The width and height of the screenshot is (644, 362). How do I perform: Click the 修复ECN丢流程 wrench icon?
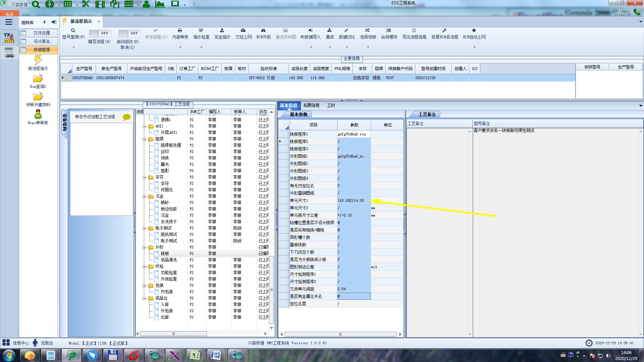pyautogui.click(x=444, y=31)
